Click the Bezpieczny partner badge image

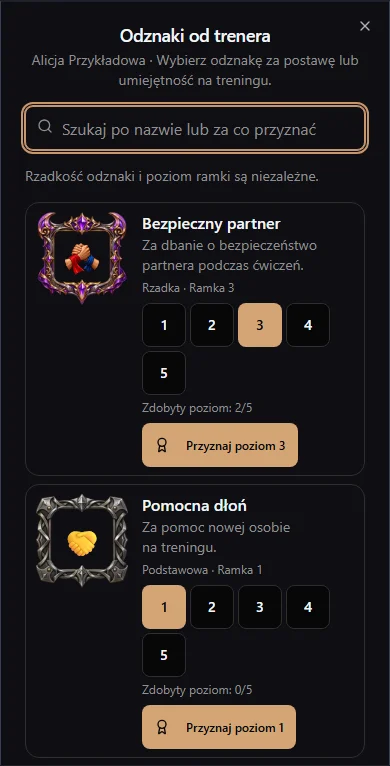pos(82,257)
